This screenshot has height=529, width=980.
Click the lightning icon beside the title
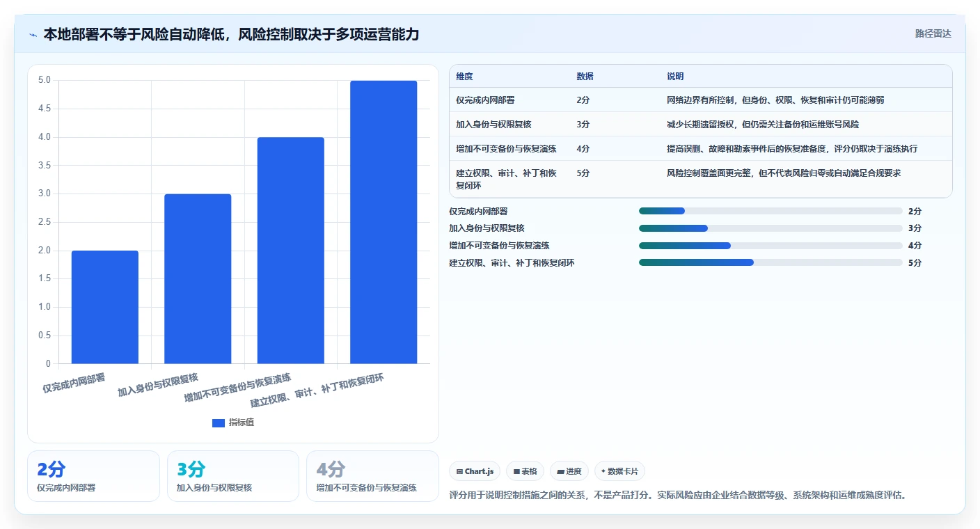coord(33,34)
